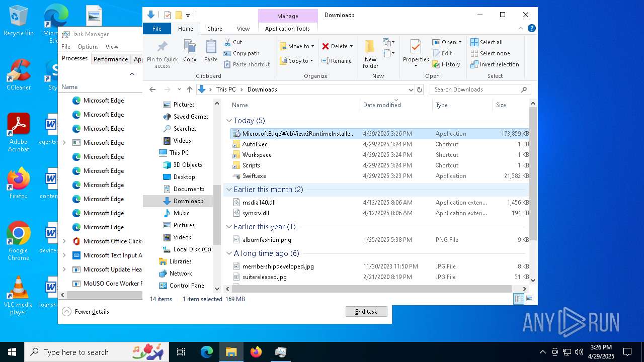
Task: Click the Help question mark icon
Action: click(532, 29)
